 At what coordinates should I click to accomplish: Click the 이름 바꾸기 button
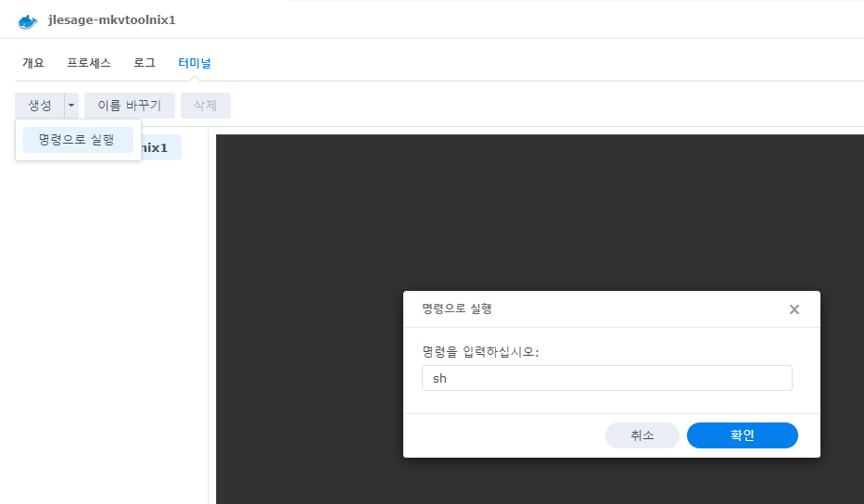(130, 106)
